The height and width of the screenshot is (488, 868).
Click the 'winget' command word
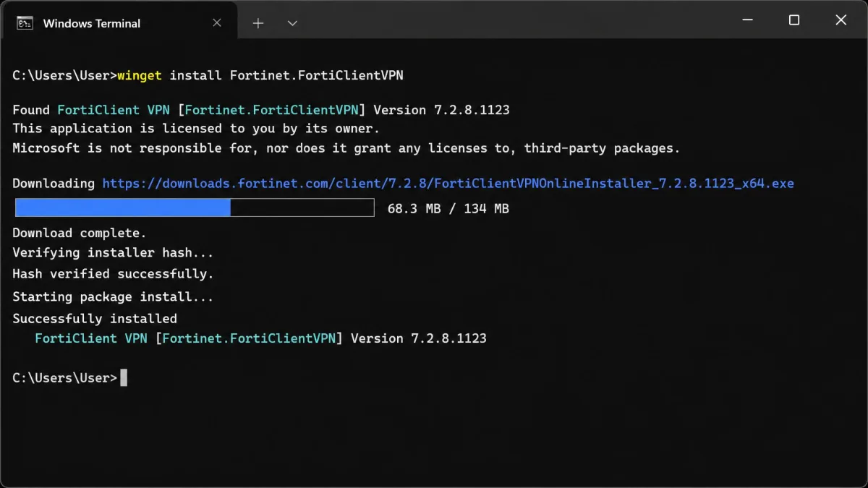[x=140, y=75]
